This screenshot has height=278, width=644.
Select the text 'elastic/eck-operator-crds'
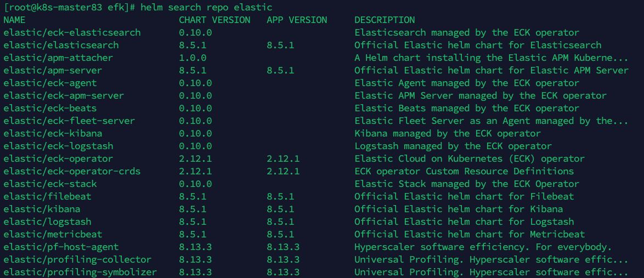tap(72, 171)
